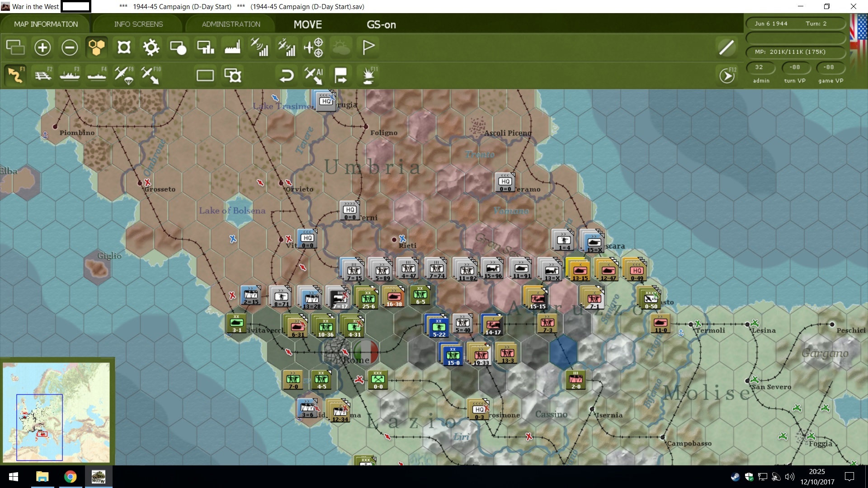Click the rectangle with bar chart icon
Viewport: 868px width, 488px height.
pos(206,47)
